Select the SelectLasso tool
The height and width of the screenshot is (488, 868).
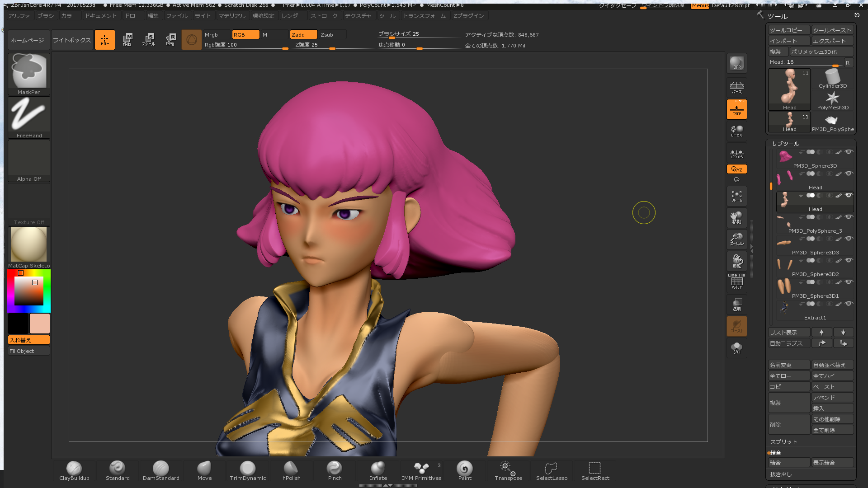point(552,470)
